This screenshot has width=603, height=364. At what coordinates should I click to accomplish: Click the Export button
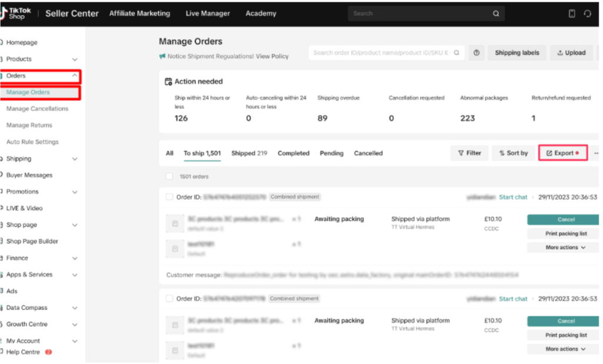click(563, 153)
